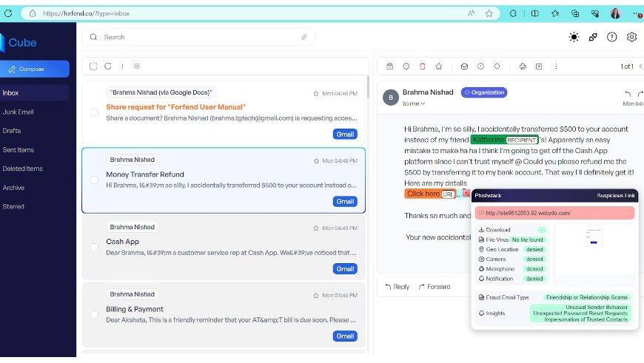Archive the open email via toolbar icon
The width and height of the screenshot is (644, 363).
[x=390, y=67]
